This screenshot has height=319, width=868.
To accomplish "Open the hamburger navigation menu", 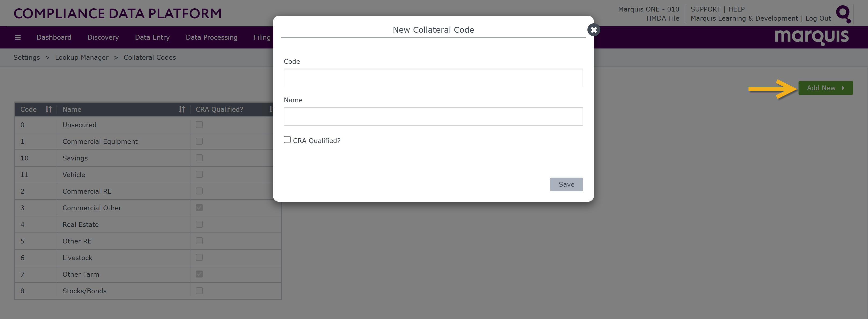I will (18, 37).
